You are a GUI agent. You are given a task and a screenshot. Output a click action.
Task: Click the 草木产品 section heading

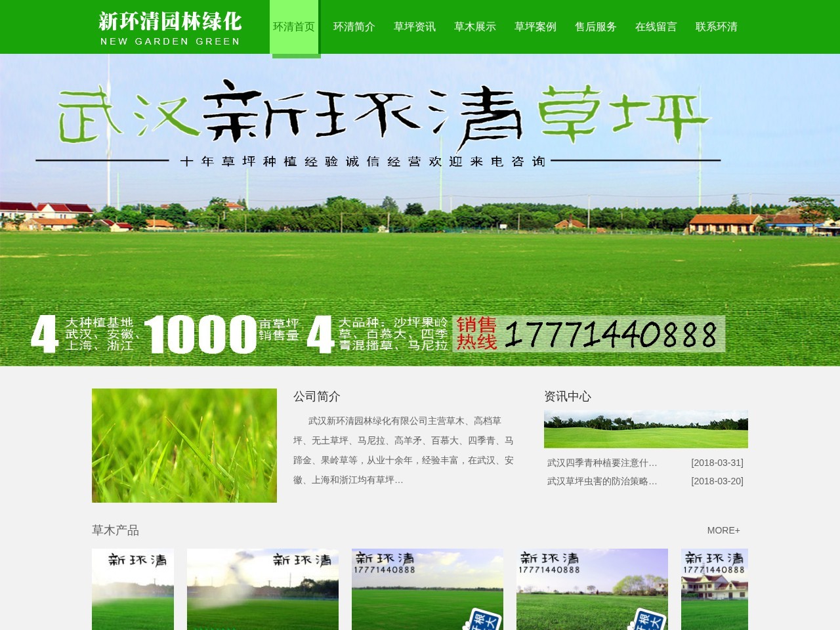click(115, 530)
